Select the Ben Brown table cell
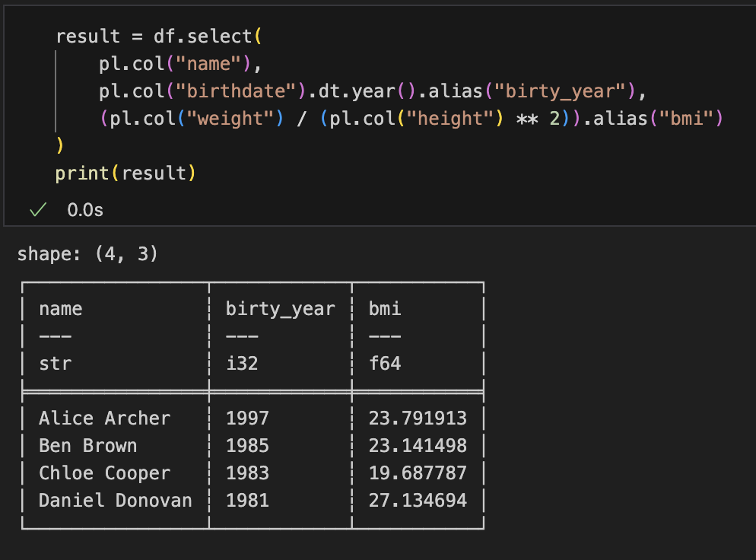756x560 pixels. pyautogui.click(x=87, y=445)
